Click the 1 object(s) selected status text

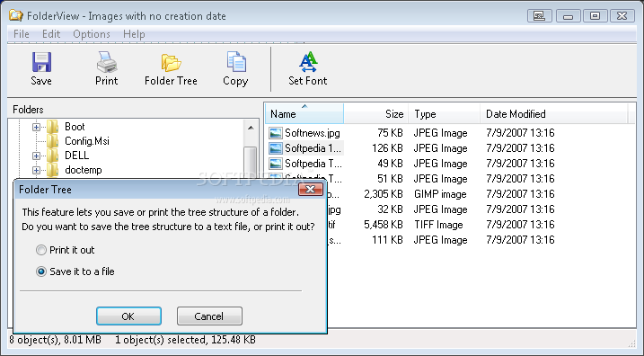point(185,340)
